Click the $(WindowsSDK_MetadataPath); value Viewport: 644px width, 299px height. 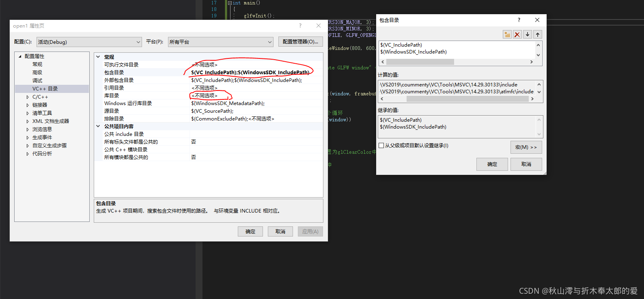pos(228,103)
